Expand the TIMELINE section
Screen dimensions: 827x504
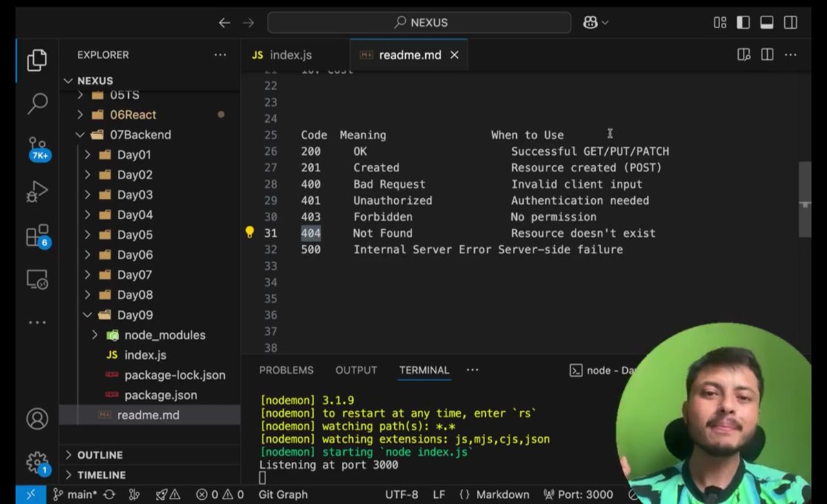click(x=150, y=475)
